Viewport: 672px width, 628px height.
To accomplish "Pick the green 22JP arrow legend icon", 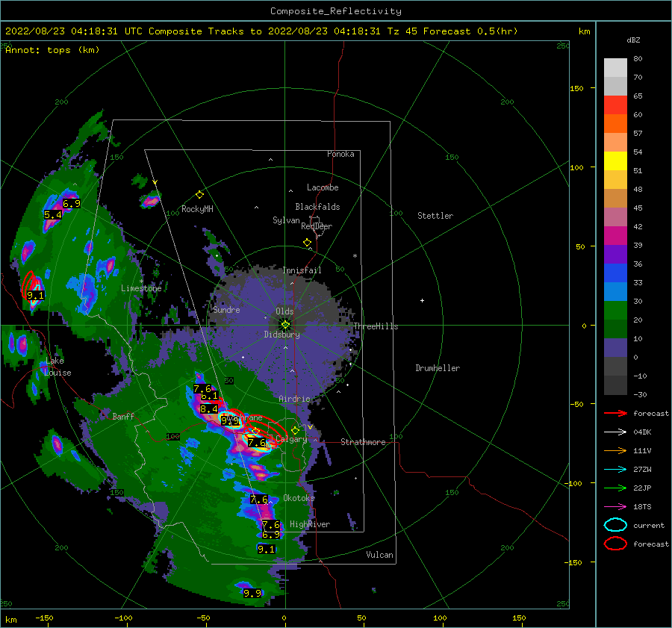I will [615, 488].
